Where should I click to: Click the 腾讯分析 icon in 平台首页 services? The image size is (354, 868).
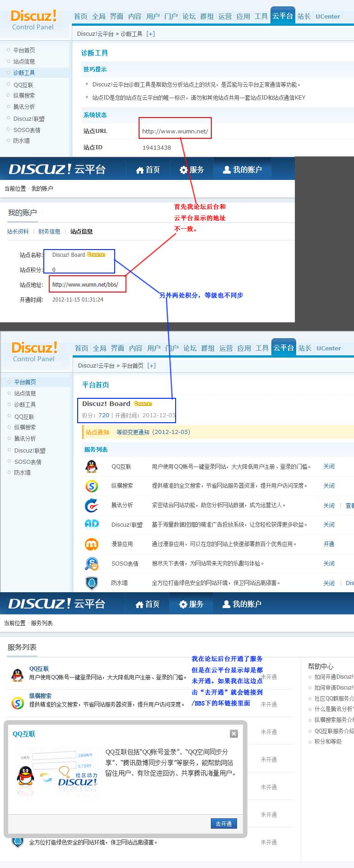tap(92, 505)
